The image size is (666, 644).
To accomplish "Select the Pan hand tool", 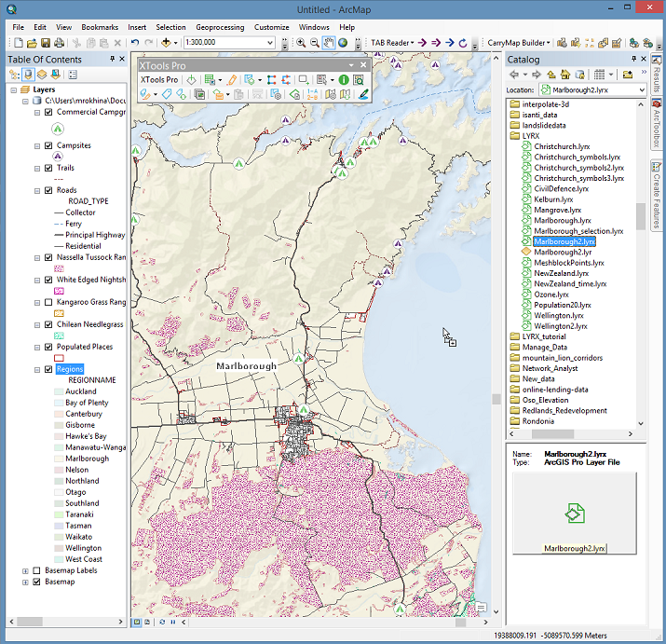I will point(328,43).
